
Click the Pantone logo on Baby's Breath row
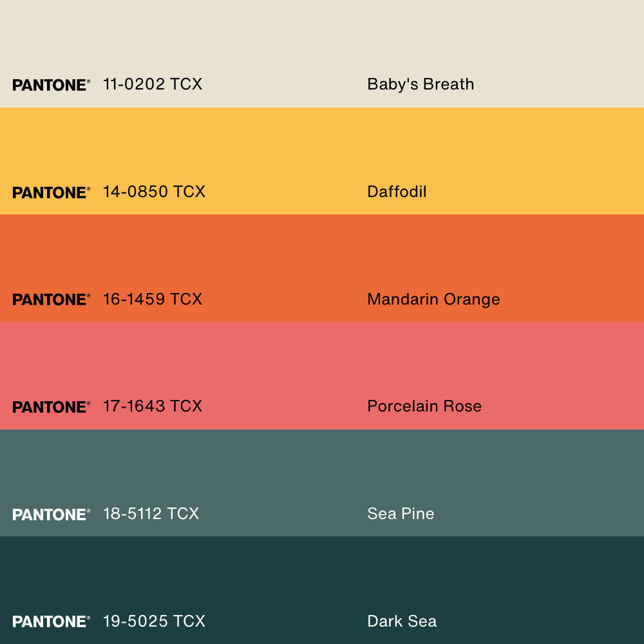click(51, 85)
